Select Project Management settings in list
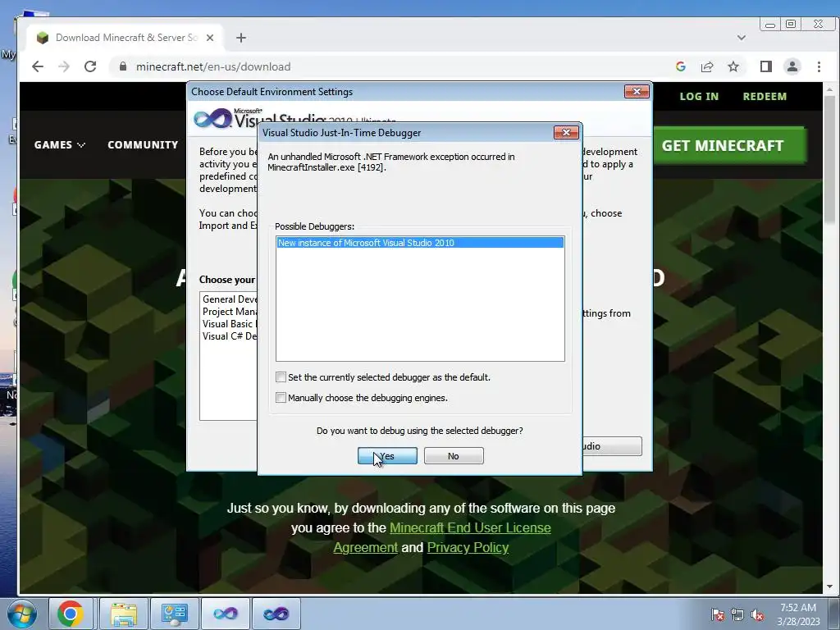The width and height of the screenshot is (840, 630). pos(230,312)
